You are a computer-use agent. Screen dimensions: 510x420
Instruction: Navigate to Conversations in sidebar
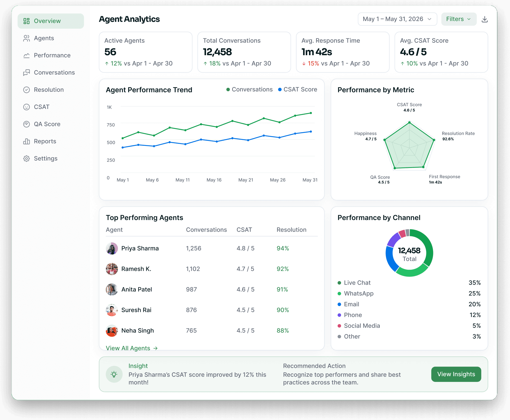[51, 73]
